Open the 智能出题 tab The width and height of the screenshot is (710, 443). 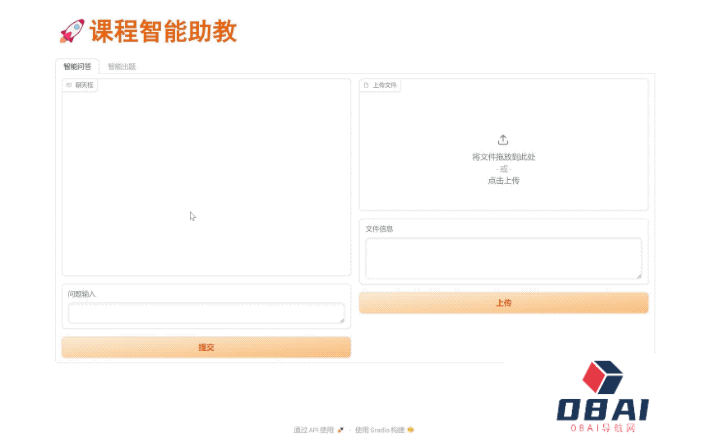coord(121,67)
